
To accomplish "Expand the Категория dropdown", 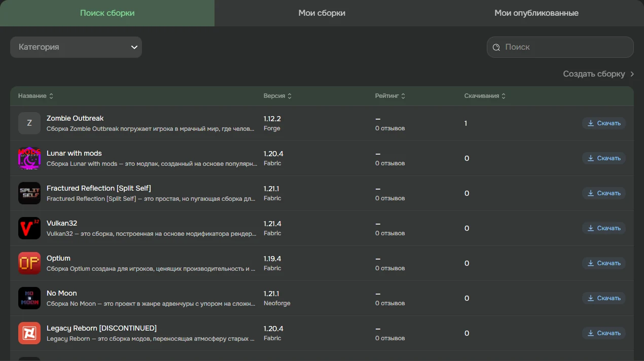I will pyautogui.click(x=76, y=47).
